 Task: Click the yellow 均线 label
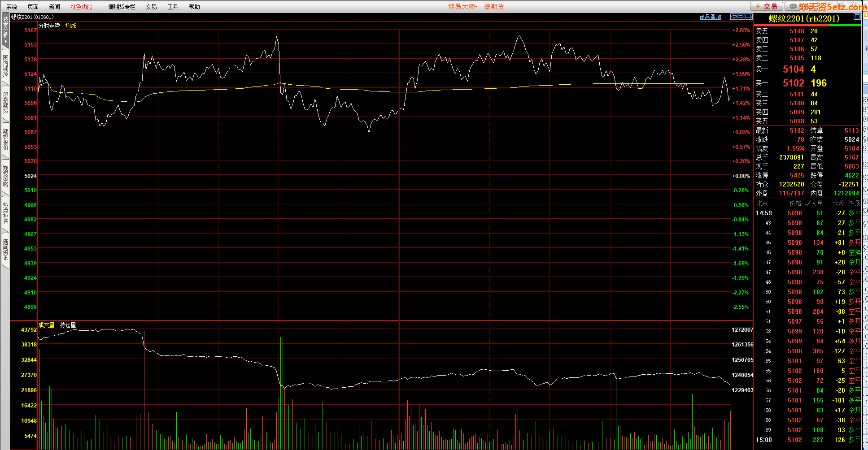(x=71, y=26)
